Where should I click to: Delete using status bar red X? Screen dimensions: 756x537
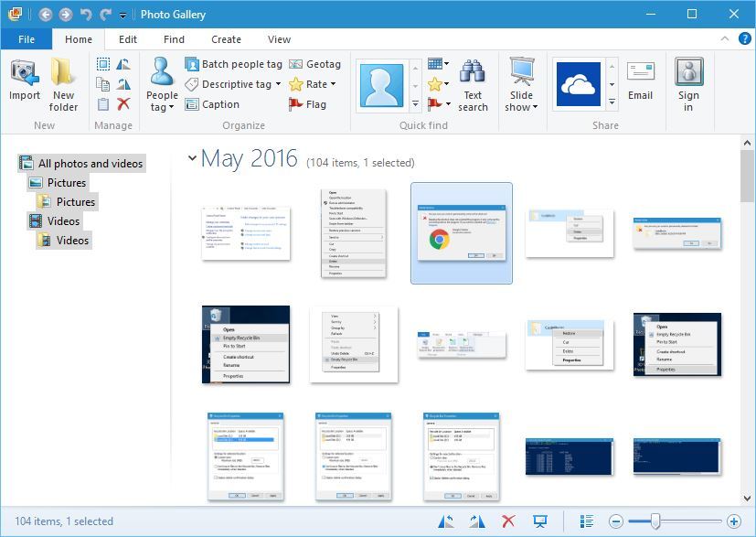[508, 521]
